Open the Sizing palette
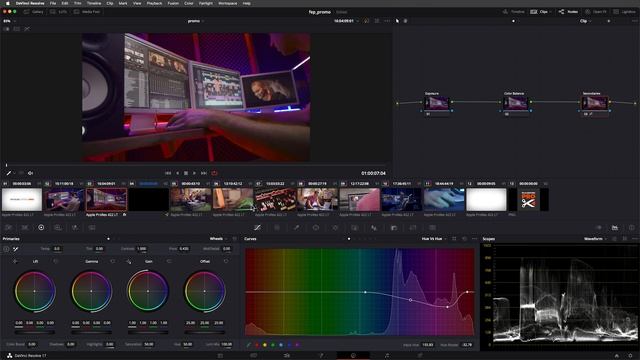The image size is (640, 360). pyautogui.click(x=413, y=227)
